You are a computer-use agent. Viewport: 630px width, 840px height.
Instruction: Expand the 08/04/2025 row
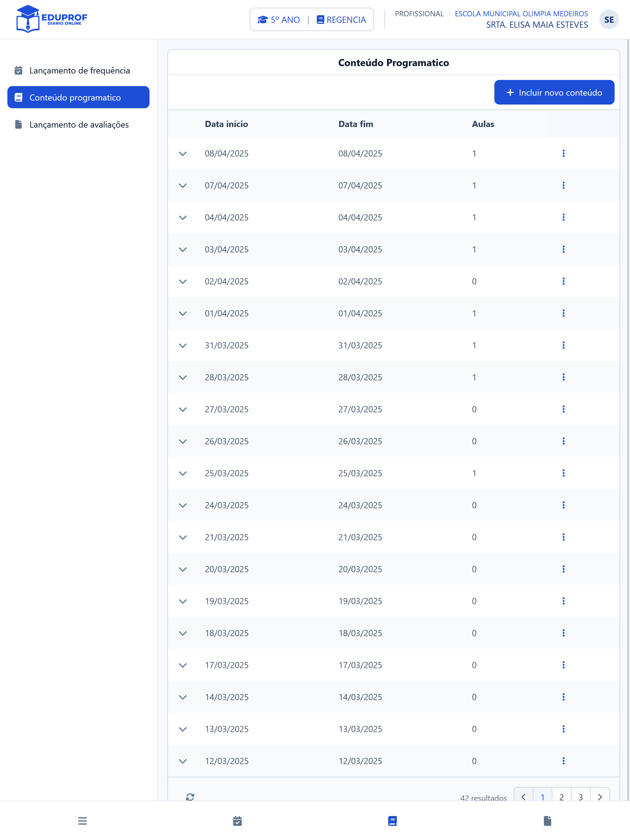(x=183, y=154)
